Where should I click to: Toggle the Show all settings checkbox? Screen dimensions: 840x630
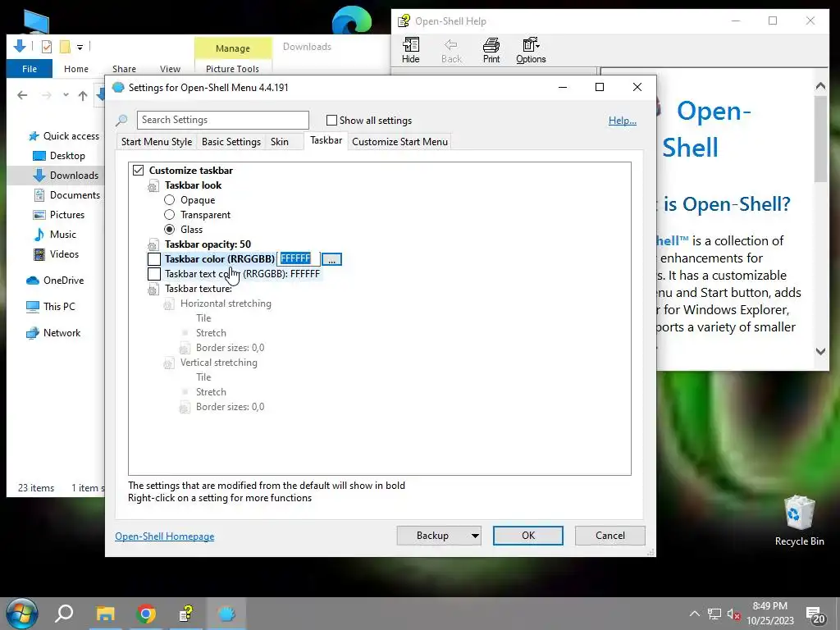pos(331,120)
